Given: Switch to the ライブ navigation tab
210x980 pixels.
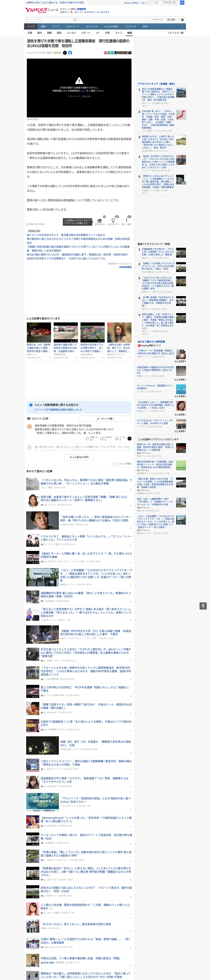Looking at the screenshot, I should [x=56, y=27].
